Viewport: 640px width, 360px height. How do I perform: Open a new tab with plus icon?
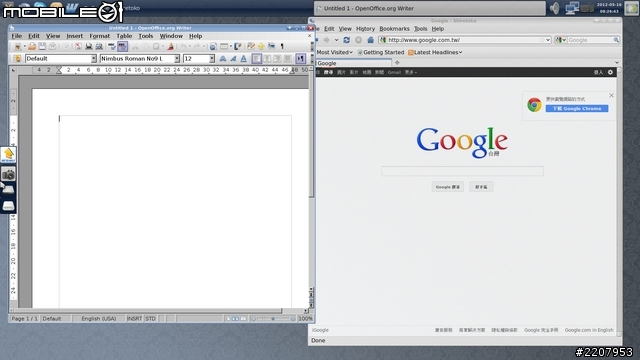397,63
